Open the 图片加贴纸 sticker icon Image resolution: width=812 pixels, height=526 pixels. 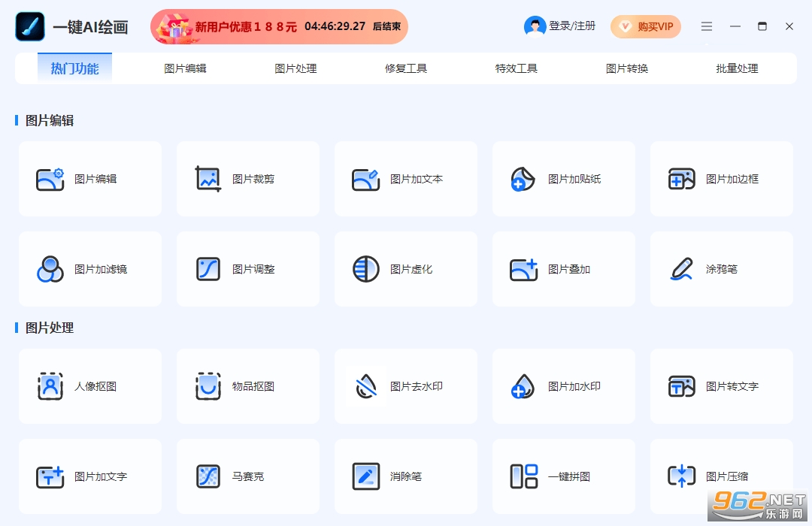coord(523,179)
